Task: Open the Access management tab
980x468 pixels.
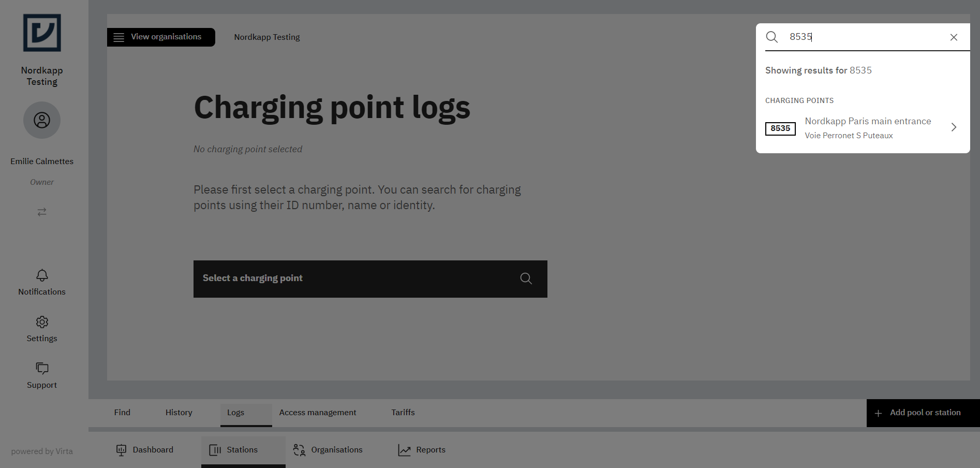Action: click(318, 412)
